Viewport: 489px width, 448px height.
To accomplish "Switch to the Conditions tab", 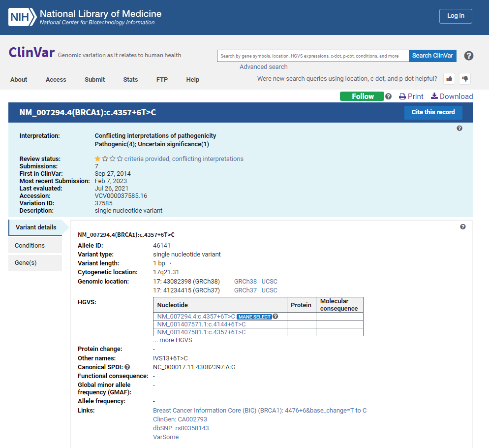I will pyautogui.click(x=30, y=246).
